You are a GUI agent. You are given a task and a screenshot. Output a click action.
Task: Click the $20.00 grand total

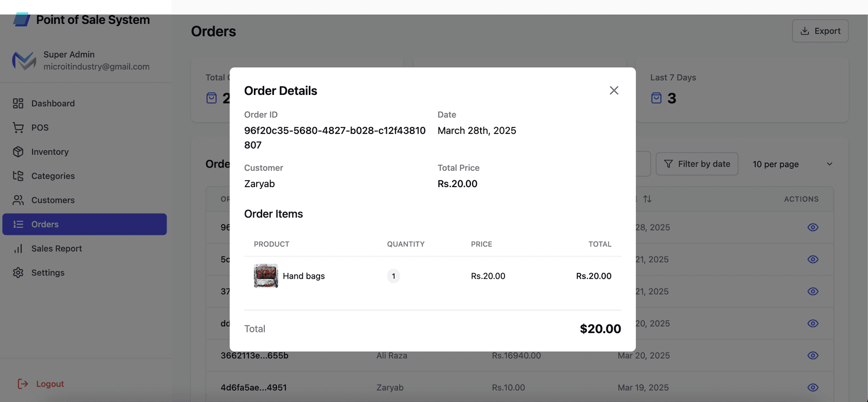(601, 329)
